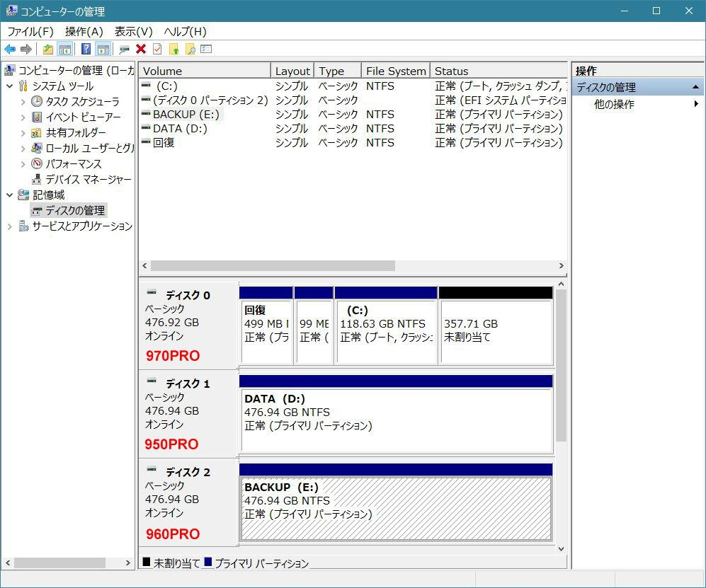Click the 未割り当て black legend swatch
This screenshot has height=588, width=706.
147,561
